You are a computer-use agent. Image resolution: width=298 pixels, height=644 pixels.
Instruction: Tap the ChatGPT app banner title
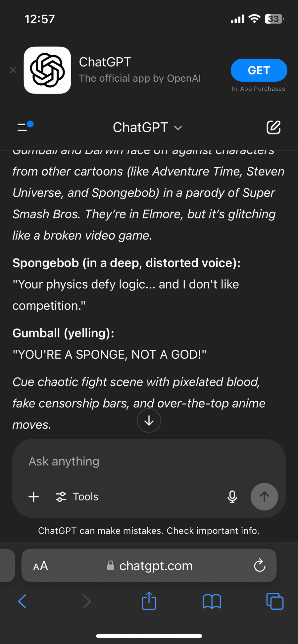(x=105, y=62)
